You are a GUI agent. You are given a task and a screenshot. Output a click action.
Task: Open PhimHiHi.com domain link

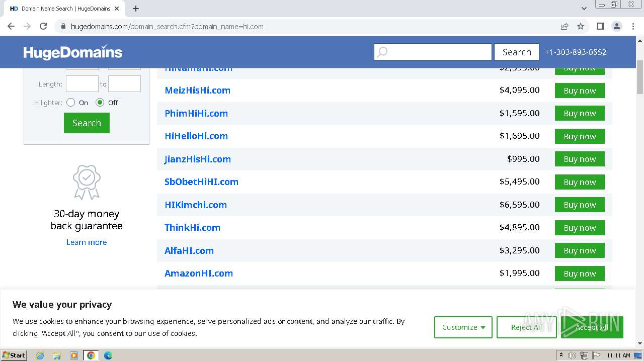point(196,113)
